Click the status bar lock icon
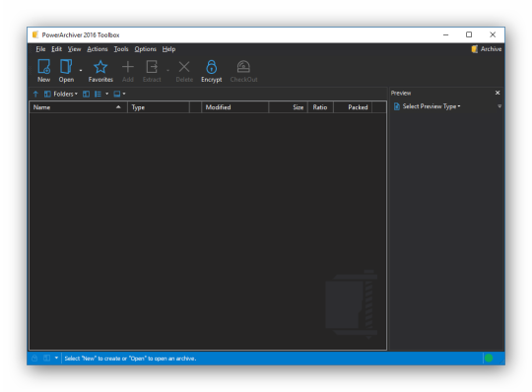 tap(34, 359)
